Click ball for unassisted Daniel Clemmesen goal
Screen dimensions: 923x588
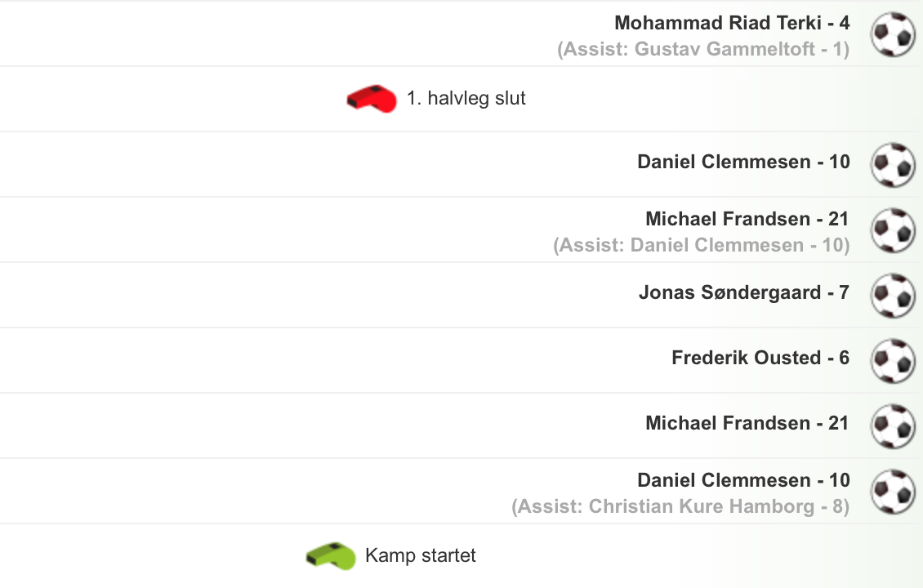(892, 165)
